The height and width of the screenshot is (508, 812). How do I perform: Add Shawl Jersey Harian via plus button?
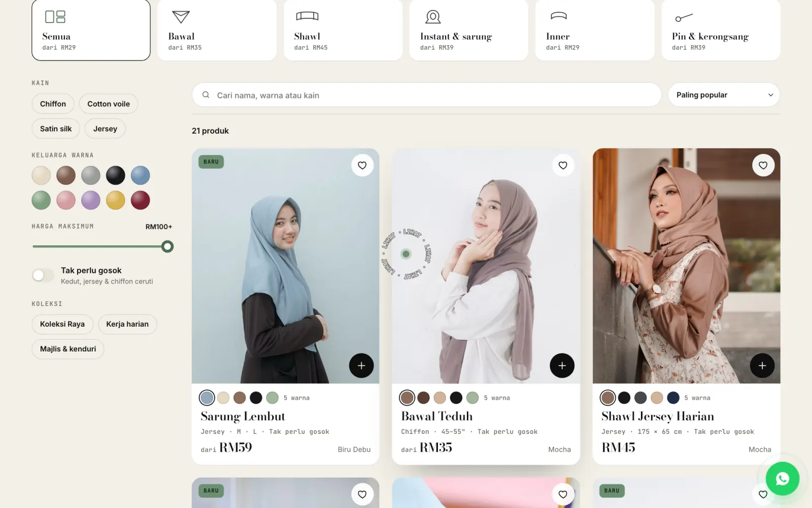pos(762,366)
